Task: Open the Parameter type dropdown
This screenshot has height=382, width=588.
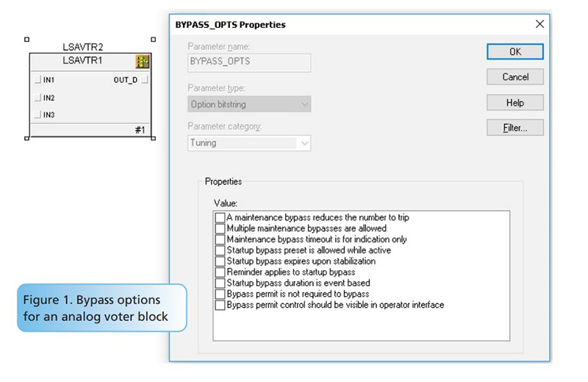Action: tap(249, 104)
